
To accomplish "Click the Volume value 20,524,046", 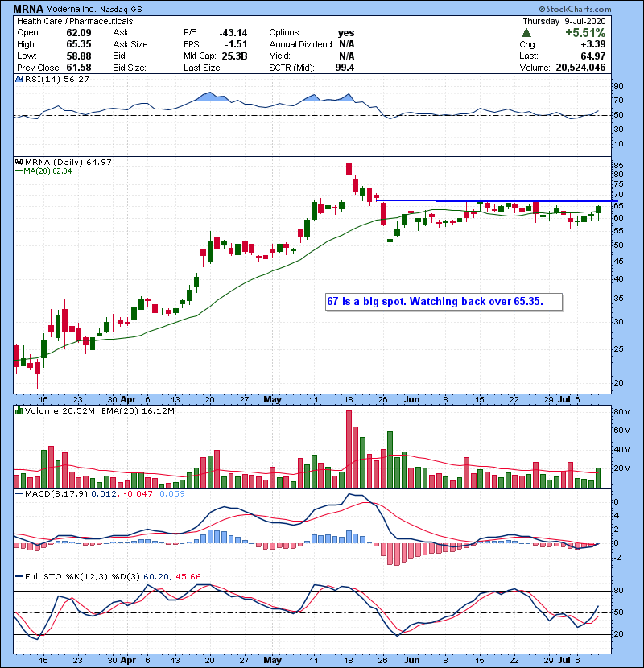I will 580,68.
